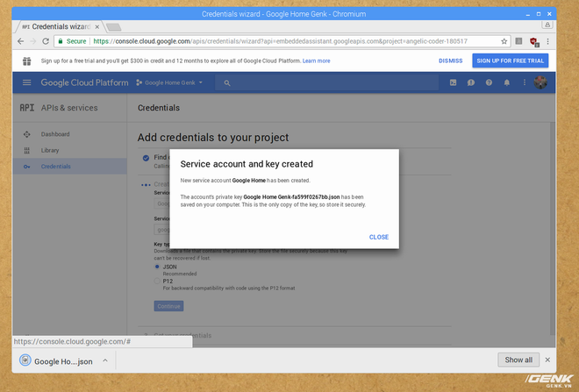Maximize the Chromium window
Screen dimensions: 579x392
(x=539, y=14)
